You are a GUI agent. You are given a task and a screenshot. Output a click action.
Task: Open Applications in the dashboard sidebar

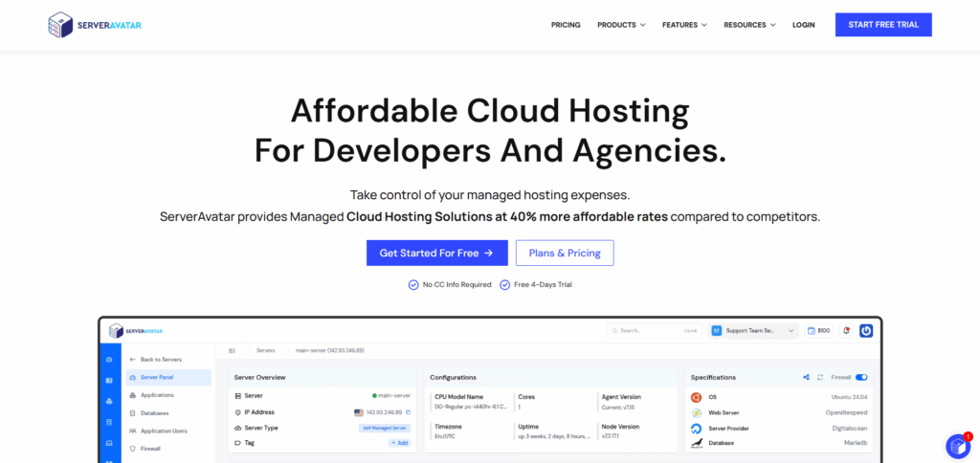click(152, 395)
